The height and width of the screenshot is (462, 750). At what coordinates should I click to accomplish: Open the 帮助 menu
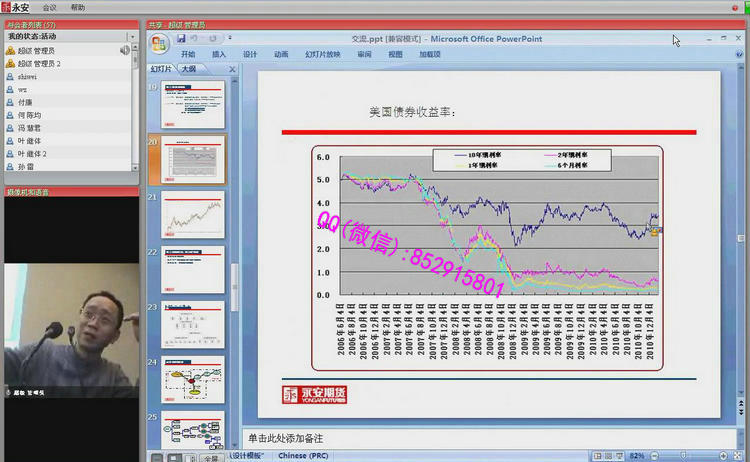tap(78, 7)
